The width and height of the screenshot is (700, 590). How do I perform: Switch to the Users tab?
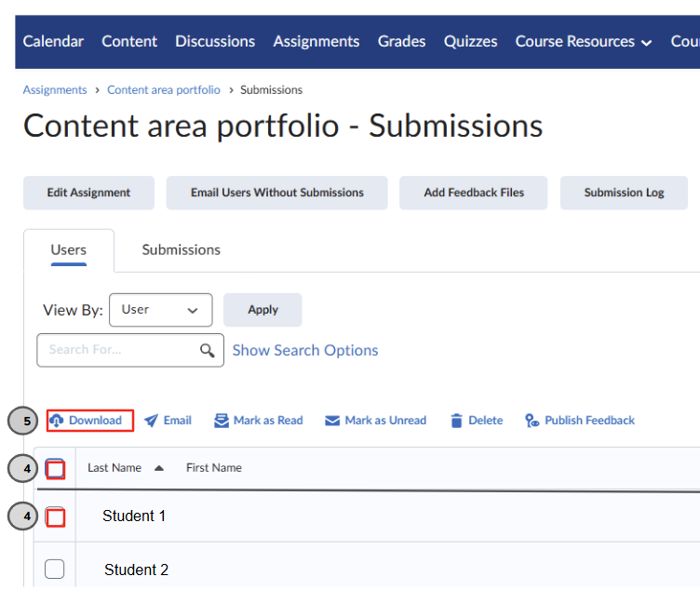coord(69,250)
